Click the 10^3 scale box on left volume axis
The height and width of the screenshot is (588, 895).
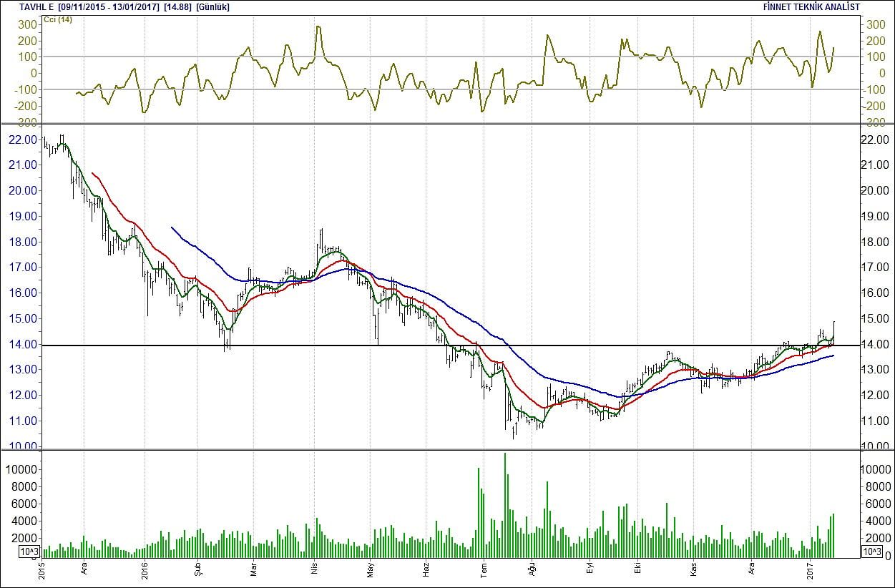coord(29,552)
